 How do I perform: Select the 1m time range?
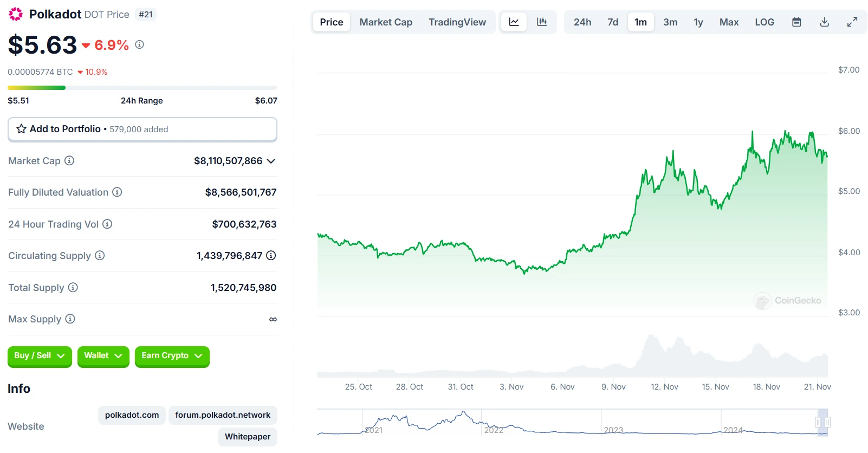coord(640,22)
